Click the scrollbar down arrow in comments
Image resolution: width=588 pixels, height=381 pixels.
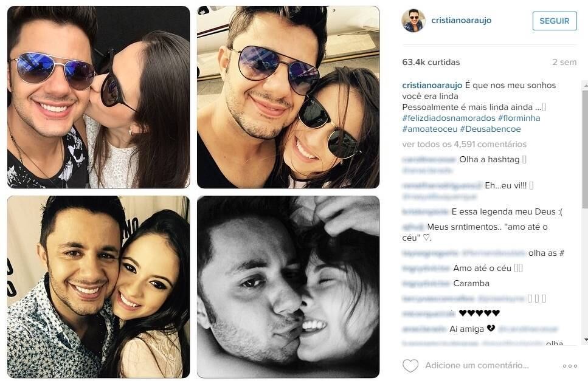pyautogui.click(x=585, y=340)
